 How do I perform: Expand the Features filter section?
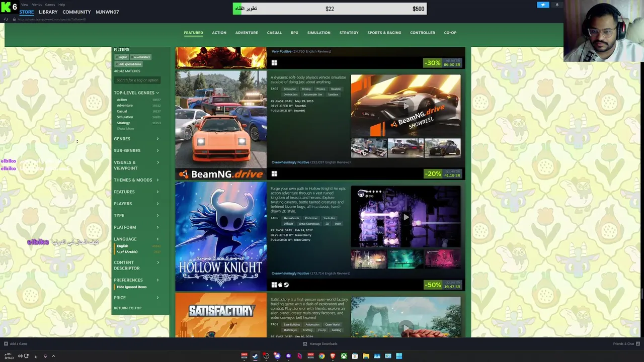point(136,192)
